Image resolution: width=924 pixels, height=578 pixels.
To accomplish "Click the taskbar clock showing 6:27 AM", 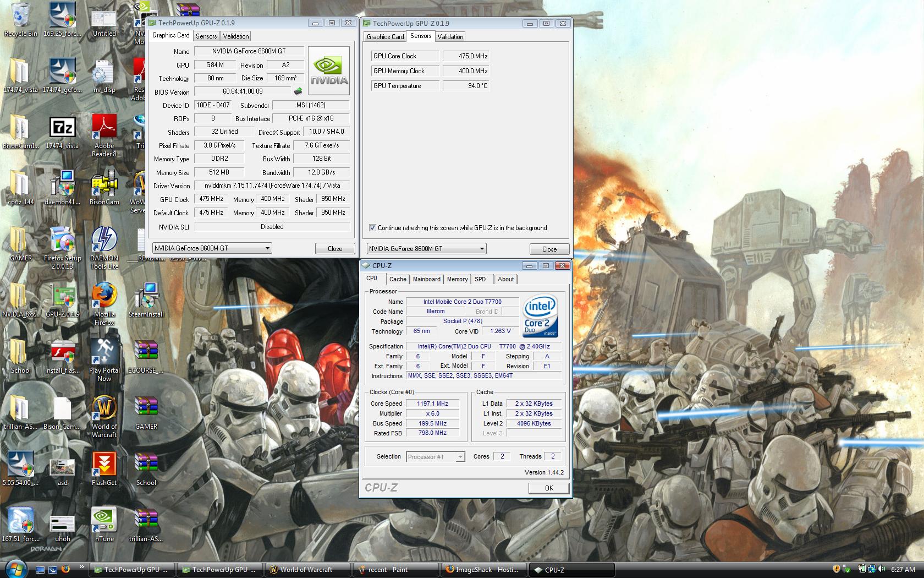I will 903,570.
